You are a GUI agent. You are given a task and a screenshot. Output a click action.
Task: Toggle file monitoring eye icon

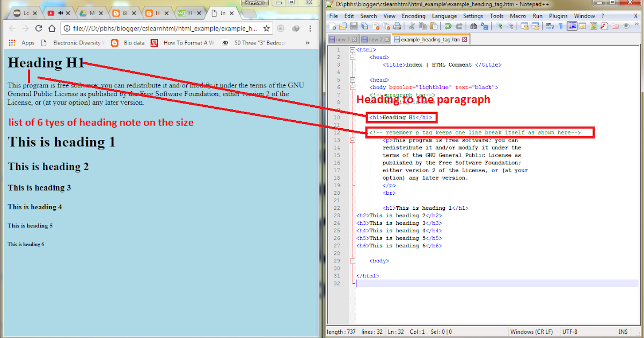pyautogui.click(x=626, y=25)
